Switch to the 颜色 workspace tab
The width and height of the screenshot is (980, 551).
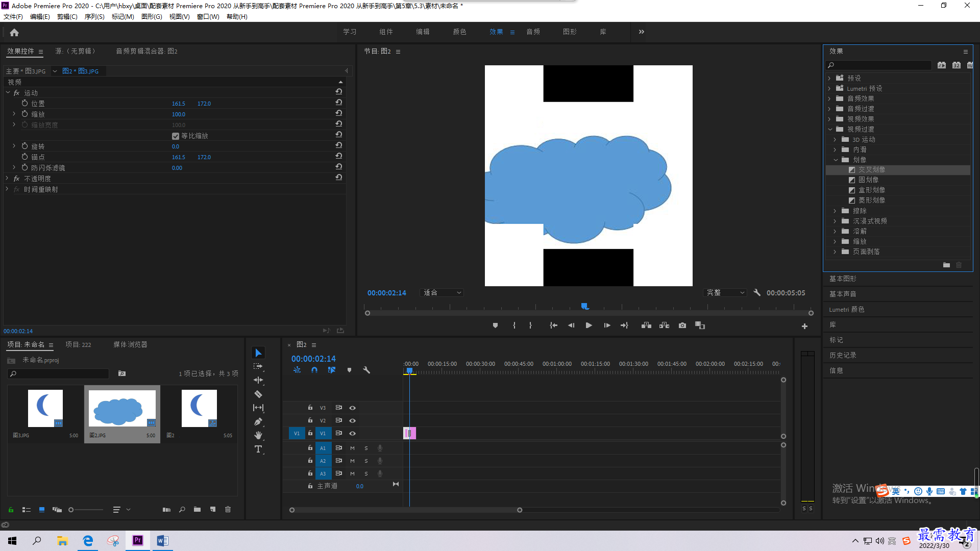[460, 32]
